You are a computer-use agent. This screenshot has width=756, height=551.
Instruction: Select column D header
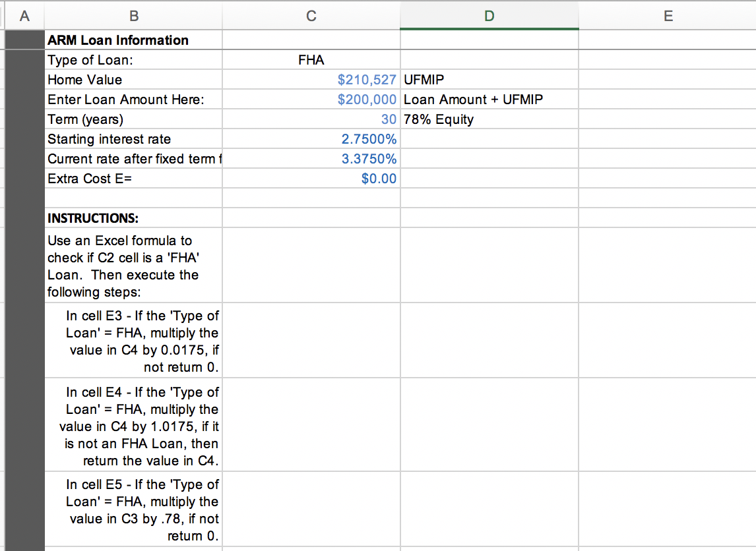click(489, 16)
